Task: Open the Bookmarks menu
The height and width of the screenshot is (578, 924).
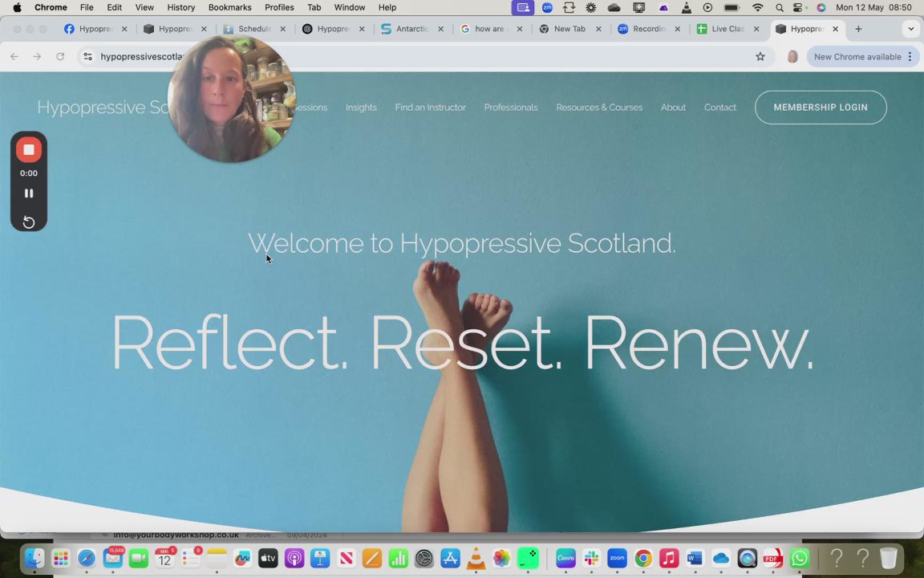Action: (230, 8)
